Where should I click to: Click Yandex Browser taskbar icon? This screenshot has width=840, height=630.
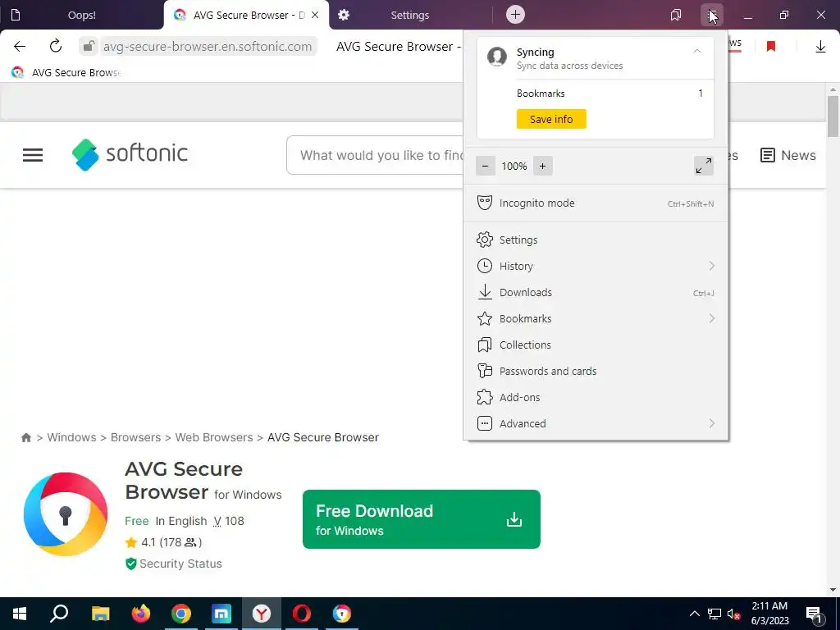(262, 614)
